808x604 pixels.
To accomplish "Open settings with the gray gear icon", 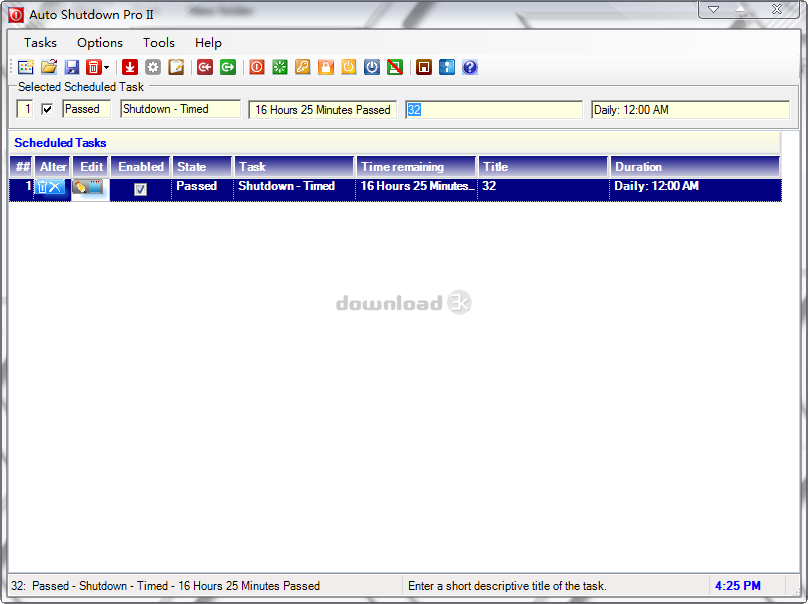I will coord(153,67).
